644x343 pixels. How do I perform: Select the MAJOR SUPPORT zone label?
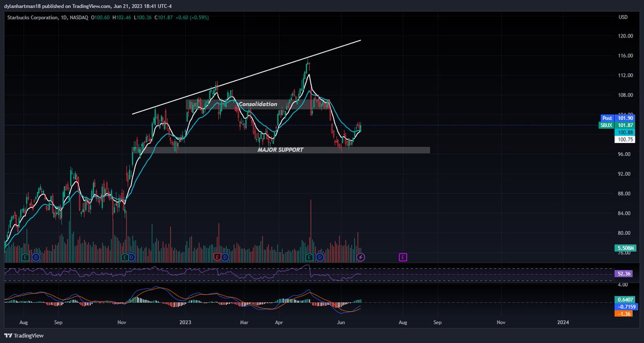tap(280, 150)
